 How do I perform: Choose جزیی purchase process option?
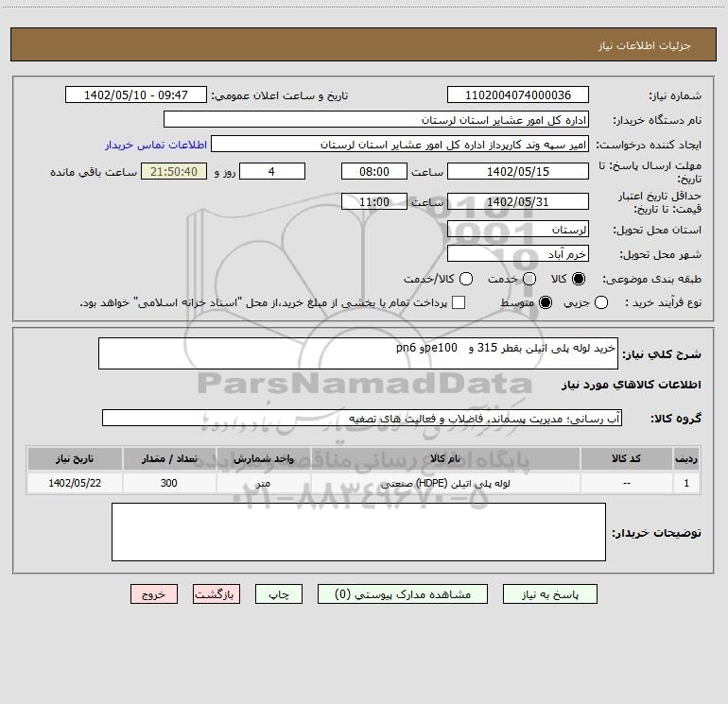[x=601, y=302]
